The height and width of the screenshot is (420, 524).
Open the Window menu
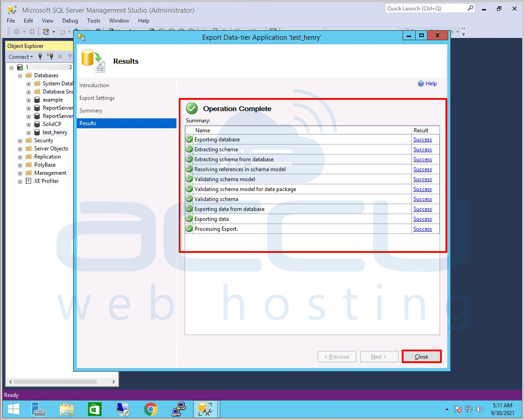tap(119, 21)
